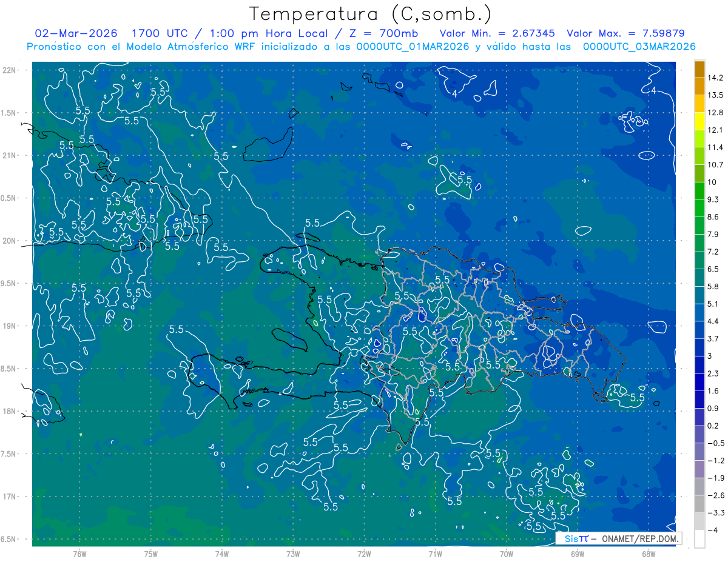Pick the gray swatch between -2.6 and -3.3
This screenshot has width=728, height=562.
pos(699,504)
